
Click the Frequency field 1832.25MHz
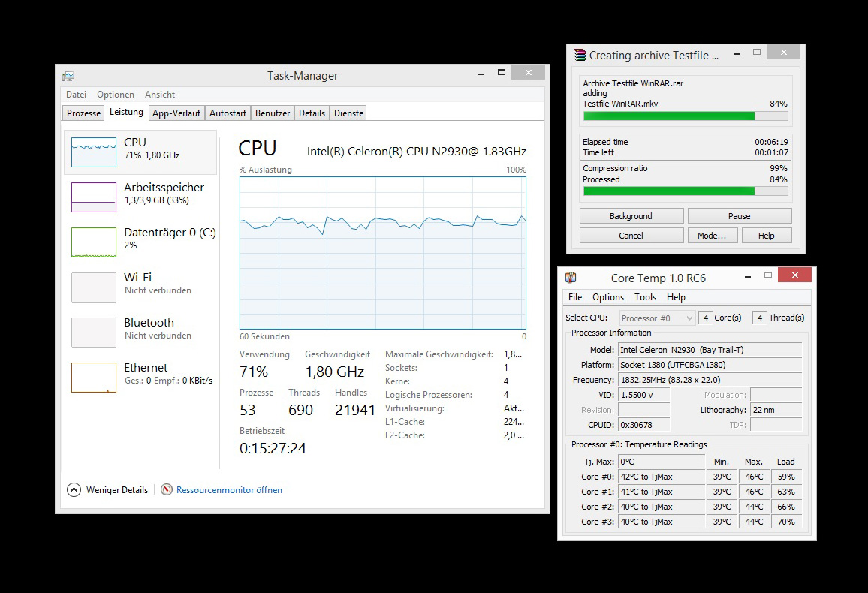pos(710,380)
